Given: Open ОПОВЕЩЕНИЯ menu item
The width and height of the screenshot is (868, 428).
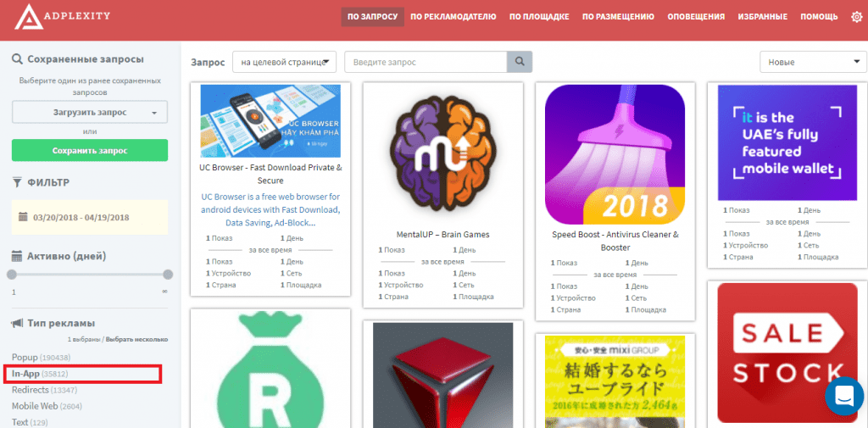Looking at the screenshot, I should 696,17.
